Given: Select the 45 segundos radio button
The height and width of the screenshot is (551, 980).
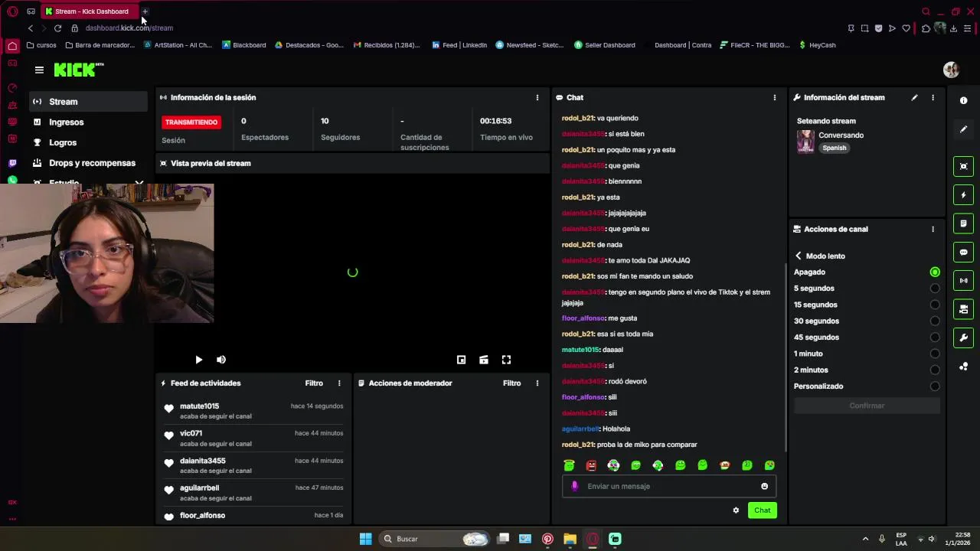Looking at the screenshot, I should [x=935, y=337].
